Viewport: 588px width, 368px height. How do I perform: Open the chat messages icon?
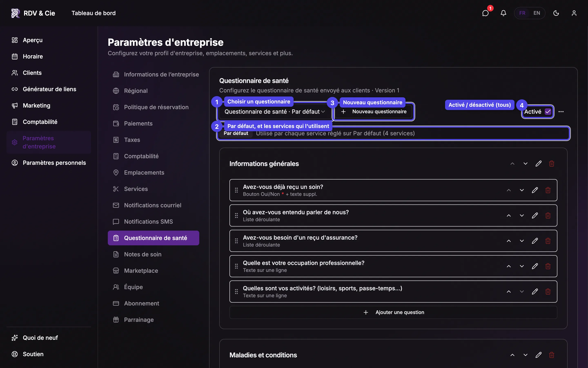tap(485, 13)
